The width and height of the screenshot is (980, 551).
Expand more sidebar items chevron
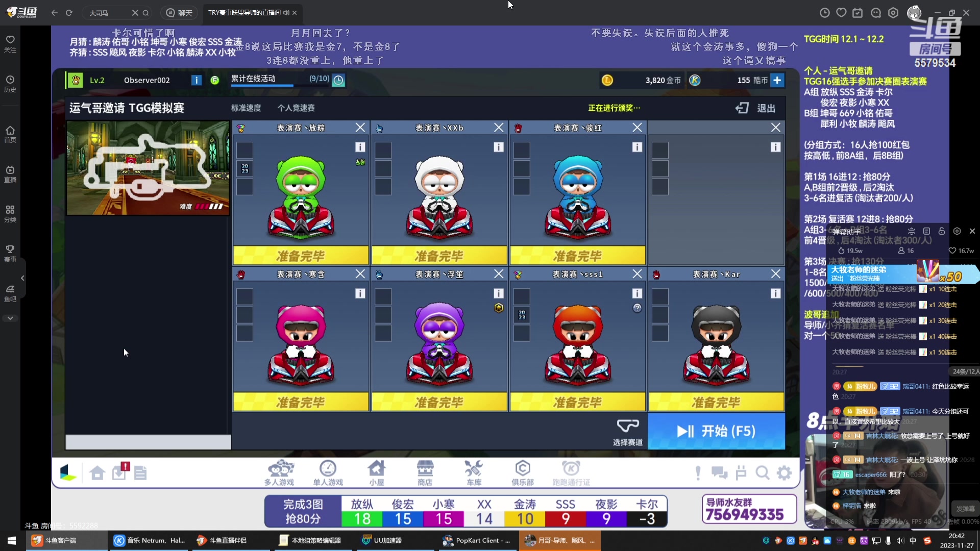point(10,318)
